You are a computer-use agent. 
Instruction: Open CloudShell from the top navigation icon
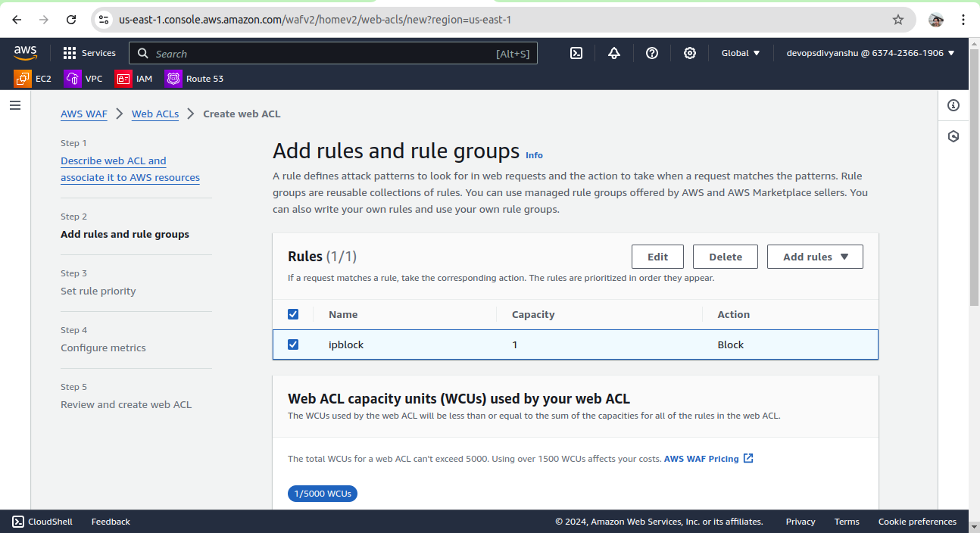pos(576,53)
